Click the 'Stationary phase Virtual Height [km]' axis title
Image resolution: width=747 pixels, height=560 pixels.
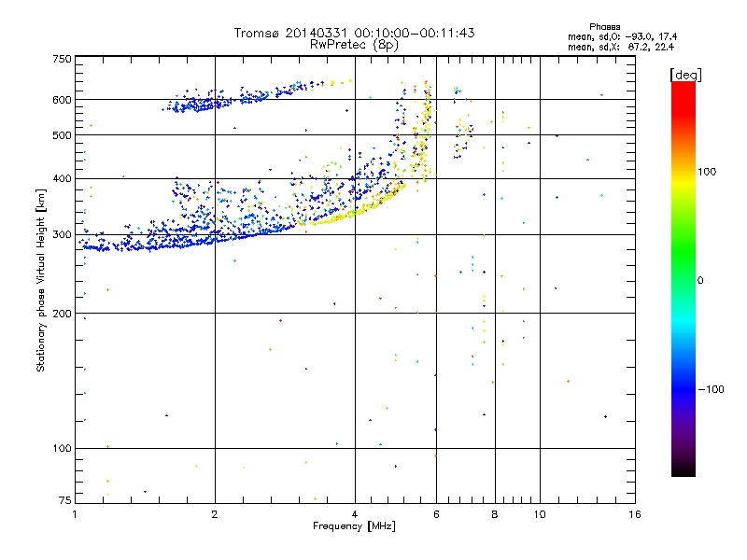(x=41, y=280)
